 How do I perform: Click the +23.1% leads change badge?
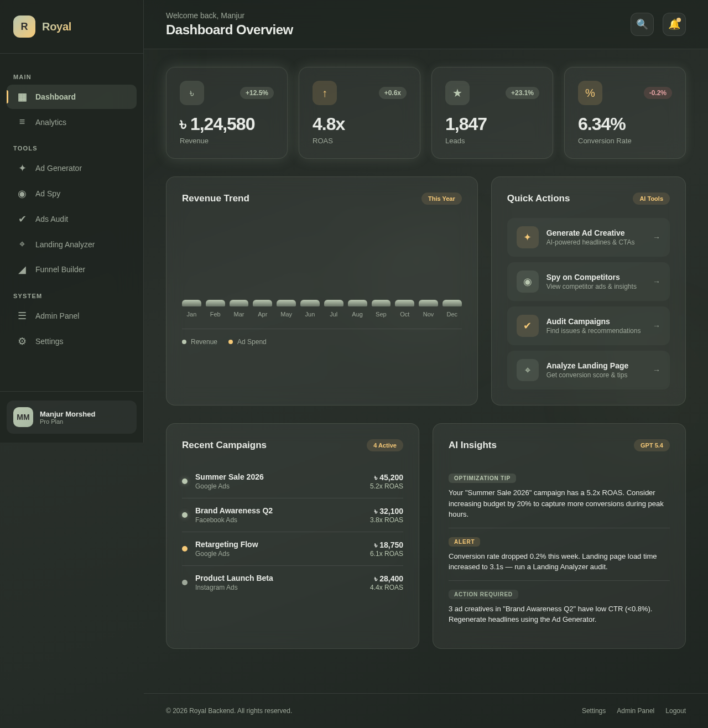pos(522,93)
